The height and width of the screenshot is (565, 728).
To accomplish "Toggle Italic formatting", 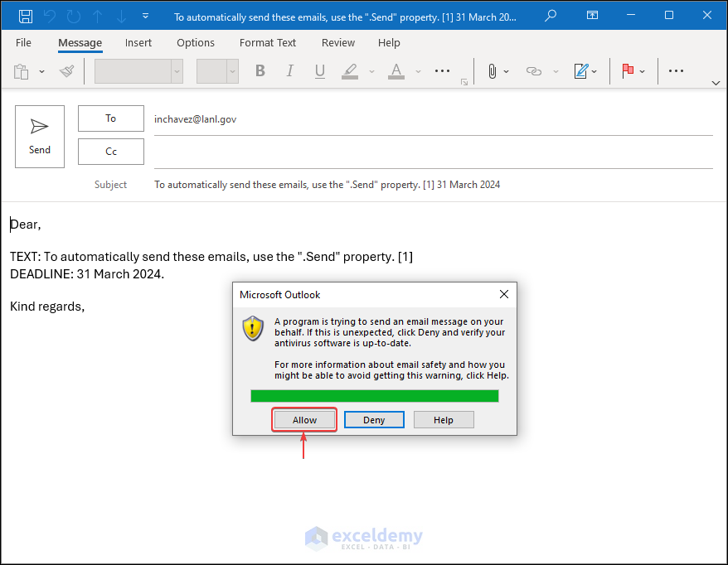I will [289, 71].
